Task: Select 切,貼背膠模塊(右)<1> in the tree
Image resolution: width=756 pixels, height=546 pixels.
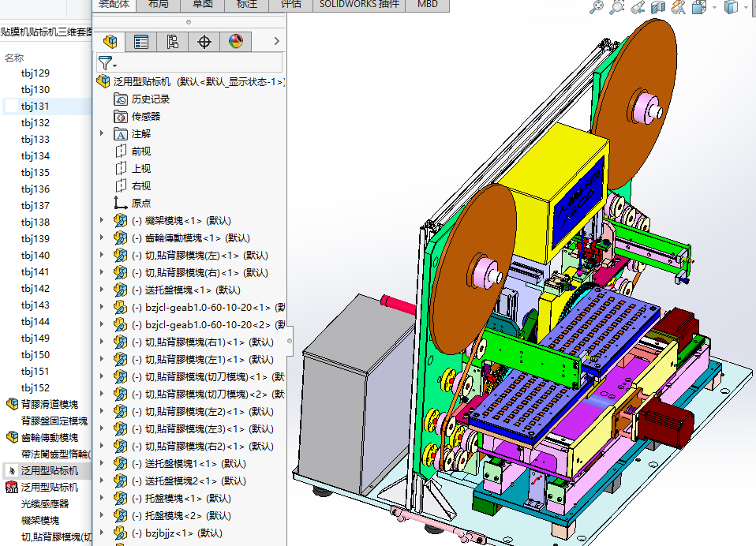Action: point(200,273)
